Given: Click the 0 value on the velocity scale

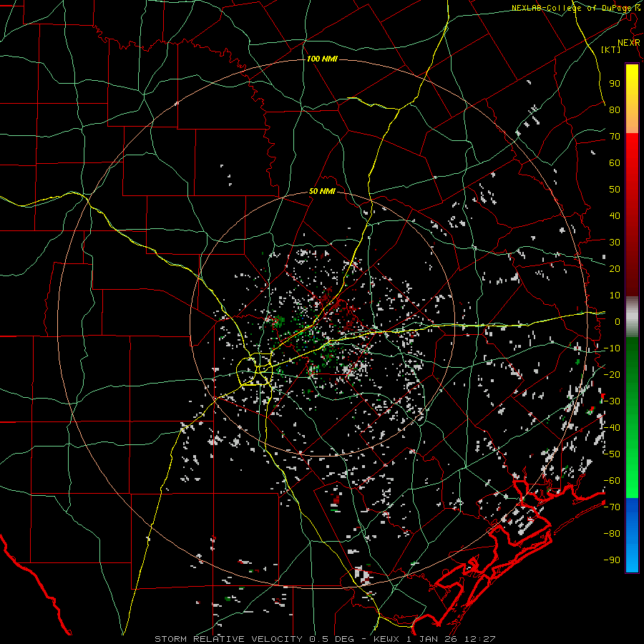Looking at the screenshot, I should click(618, 321).
